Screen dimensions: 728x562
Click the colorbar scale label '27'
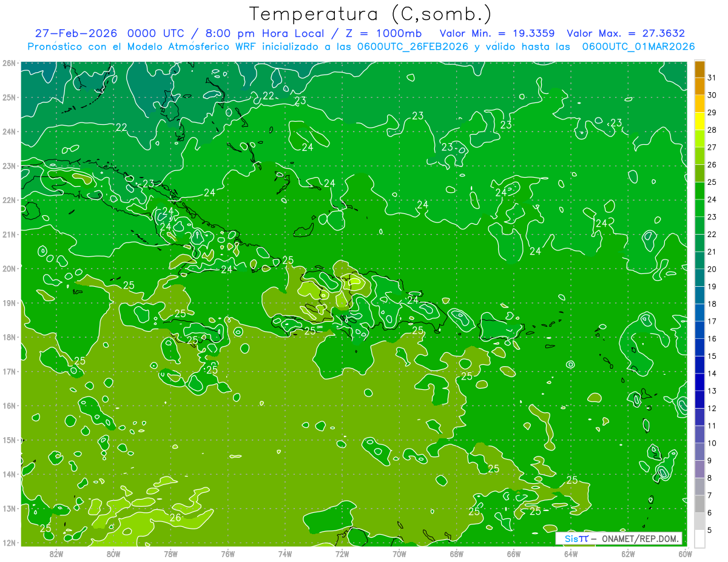(712, 147)
